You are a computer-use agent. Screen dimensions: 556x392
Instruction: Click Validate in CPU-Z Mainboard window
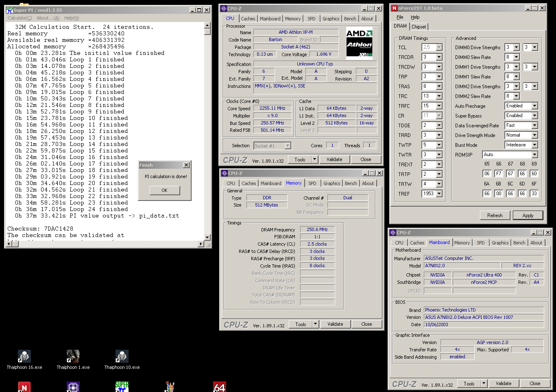pos(504,383)
